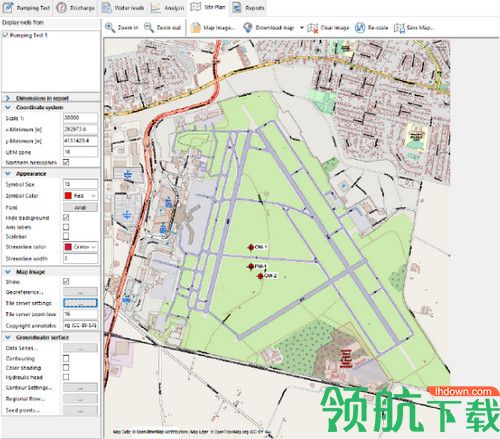Click the Save Map icon

(x=399, y=28)
